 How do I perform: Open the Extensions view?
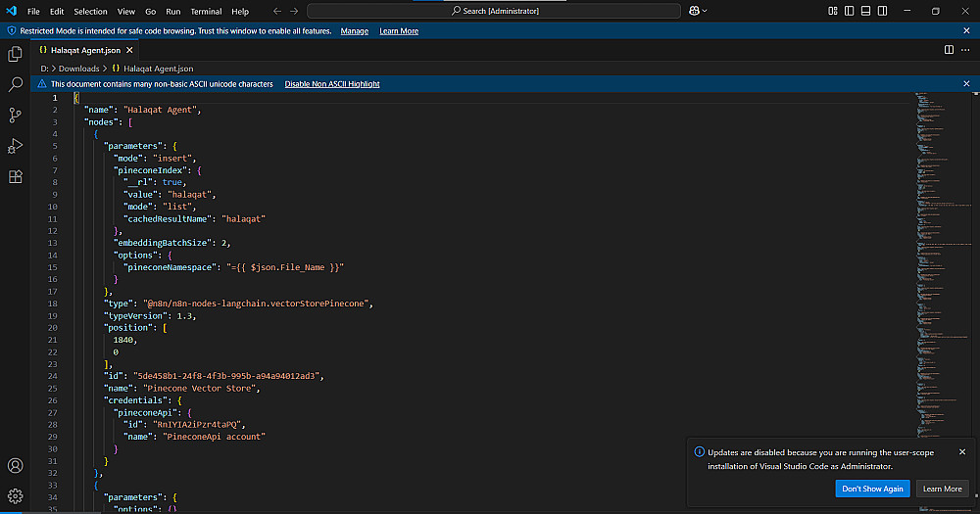click(15, 177)
